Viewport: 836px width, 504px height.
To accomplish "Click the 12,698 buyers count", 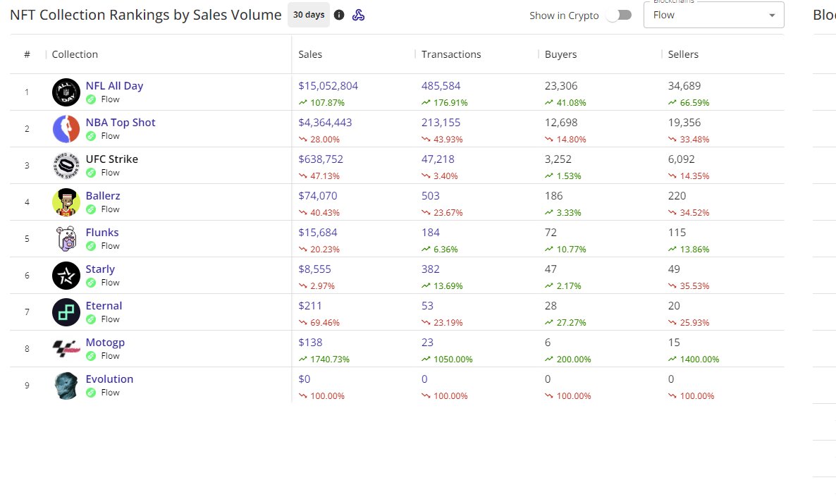I will point(561,123).
